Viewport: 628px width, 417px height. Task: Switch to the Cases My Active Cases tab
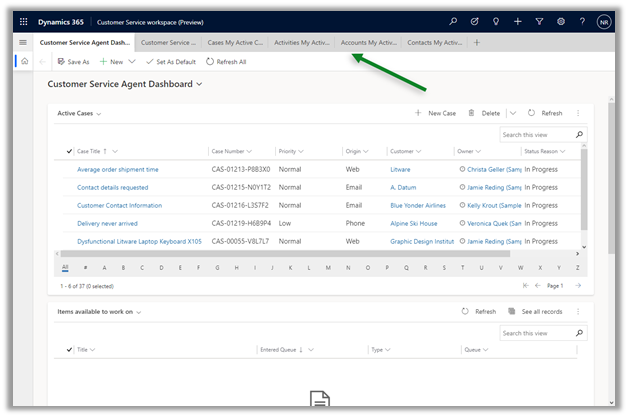(x=235, y=43)
